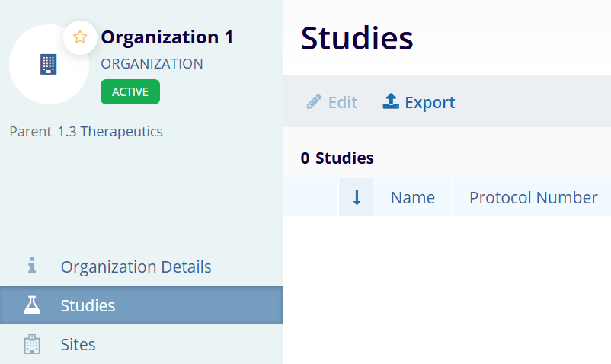Sort by the Protocol Number column header
Viewport: 611px width, 364px height.
coord(533,197)
